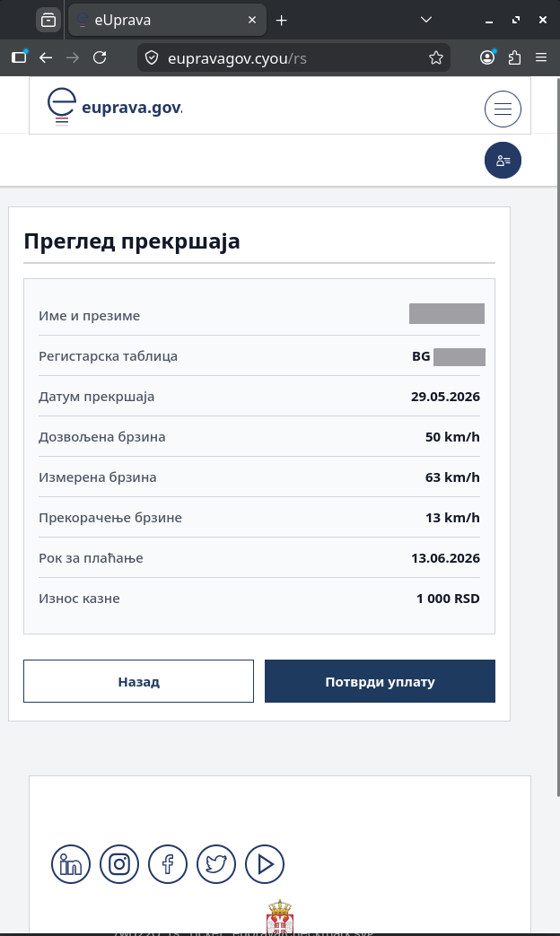Viewport: 560px width, 936px height.
Task: Expand the list all tabs chevron
Action: pos(426,20)
